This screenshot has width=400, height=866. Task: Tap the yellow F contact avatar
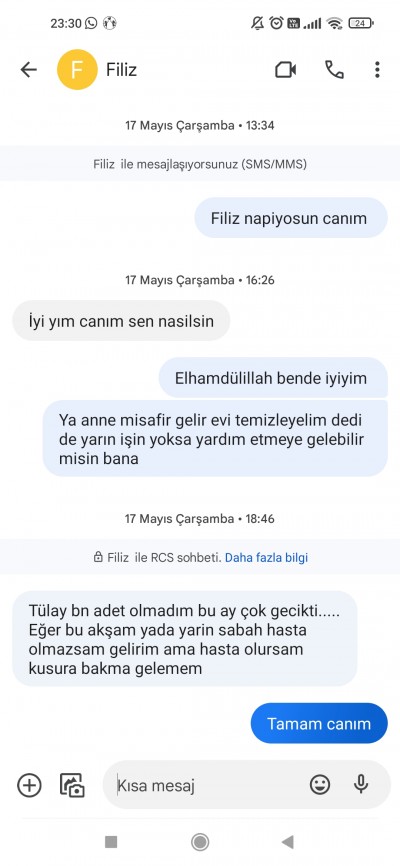pyautogui.click(x=77, y=70)
